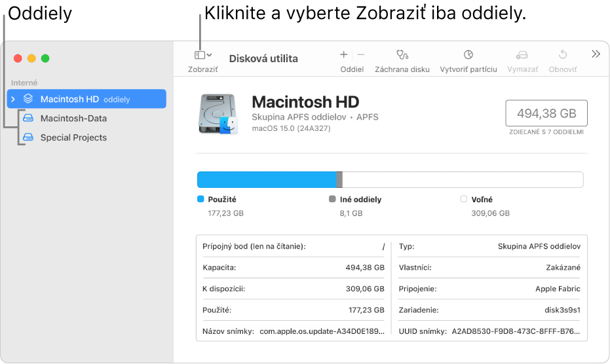
Task: Click the Obnoviť toolbar label
Action: coord(563,69)
